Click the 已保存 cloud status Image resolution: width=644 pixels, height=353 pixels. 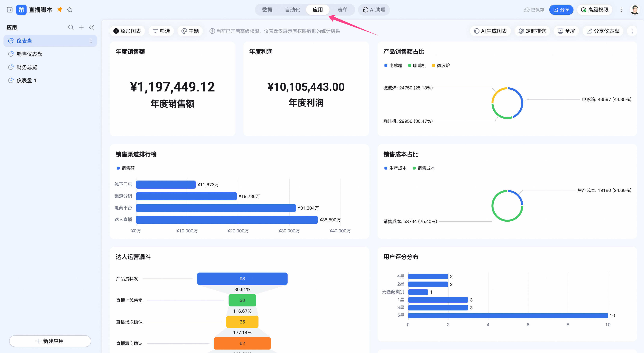[534, 10]
